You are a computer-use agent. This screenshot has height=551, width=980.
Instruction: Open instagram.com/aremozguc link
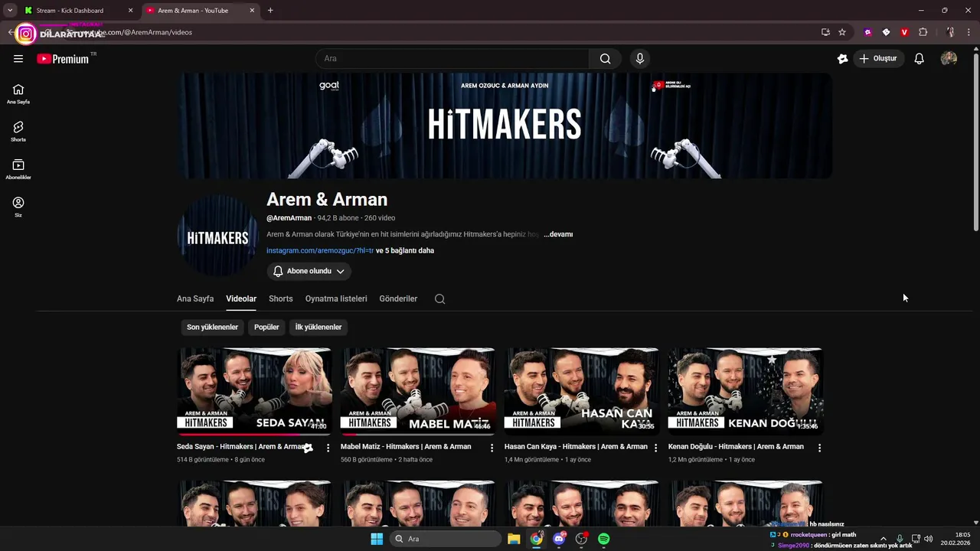point(320,250)
